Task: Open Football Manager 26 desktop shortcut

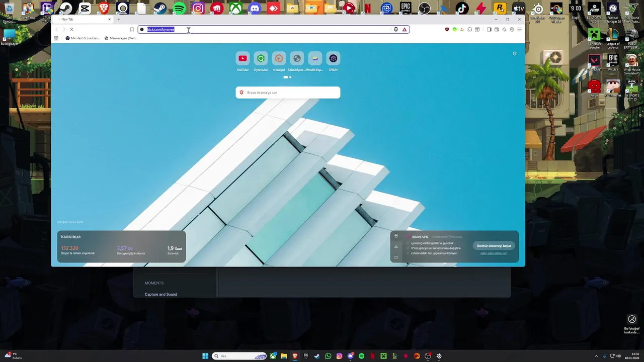Action: click(x=613, y=13)
